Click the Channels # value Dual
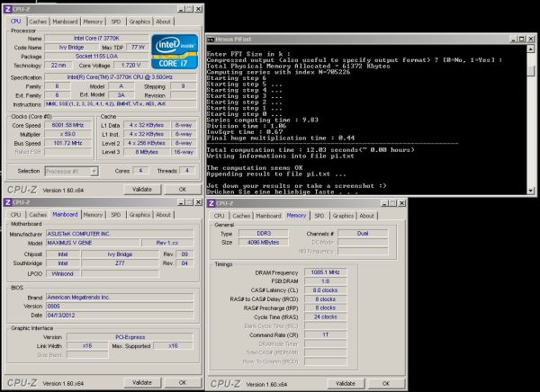The height and width of the screenshot is (392, 540). [x=363, y=234]
